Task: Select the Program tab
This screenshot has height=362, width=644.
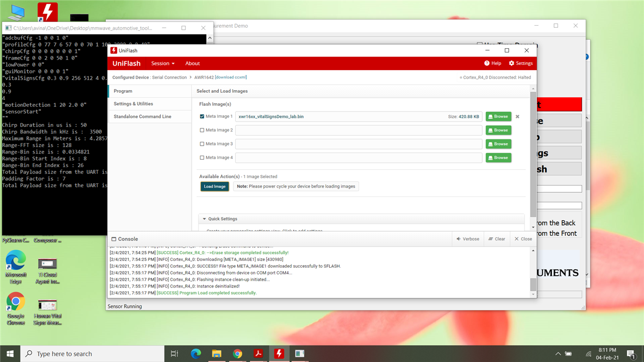Action: (x=149, y=91)
